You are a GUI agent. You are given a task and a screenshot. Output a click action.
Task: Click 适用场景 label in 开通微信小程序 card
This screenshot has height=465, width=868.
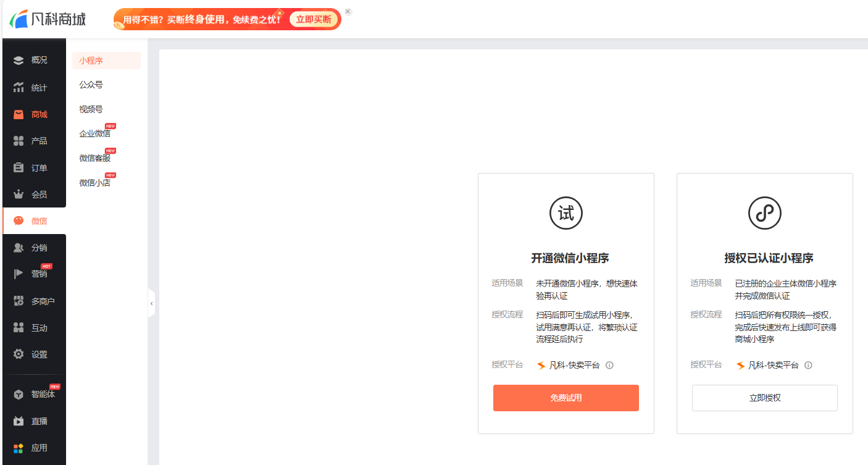click(x=507, y=283)
